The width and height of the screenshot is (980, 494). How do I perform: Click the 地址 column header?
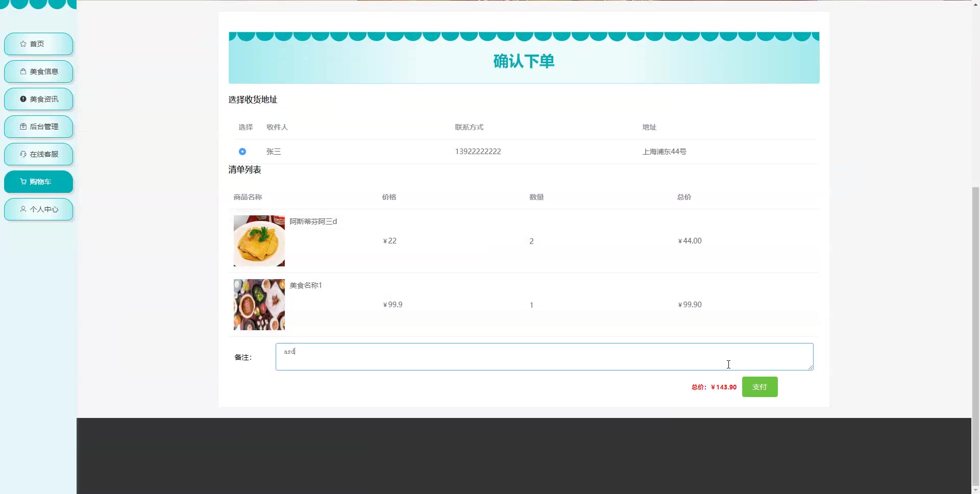(x=649, y=127)
